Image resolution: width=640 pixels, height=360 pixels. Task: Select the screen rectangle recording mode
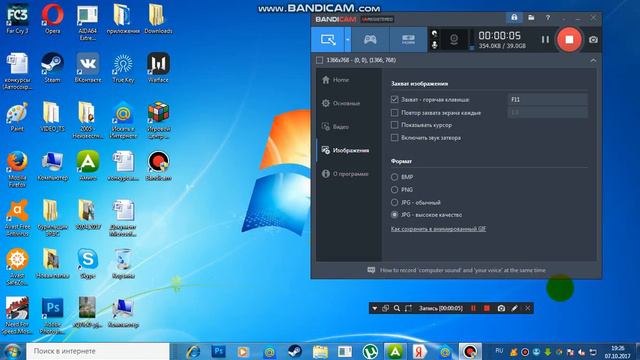pos(328,40)
